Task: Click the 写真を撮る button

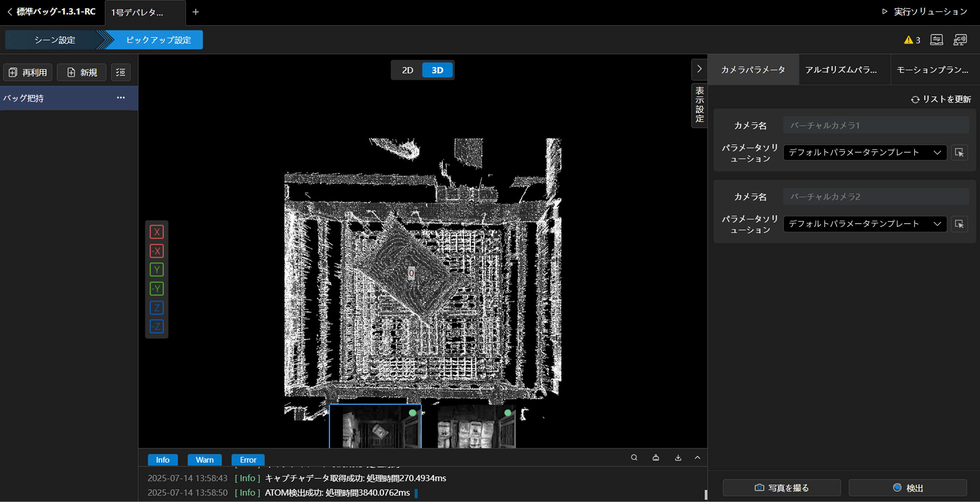Action: coord(781,488)
